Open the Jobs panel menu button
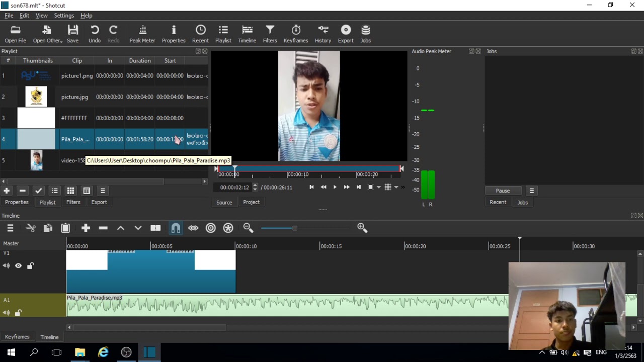Screen dimensions: 644x362 tap(532, 191)
